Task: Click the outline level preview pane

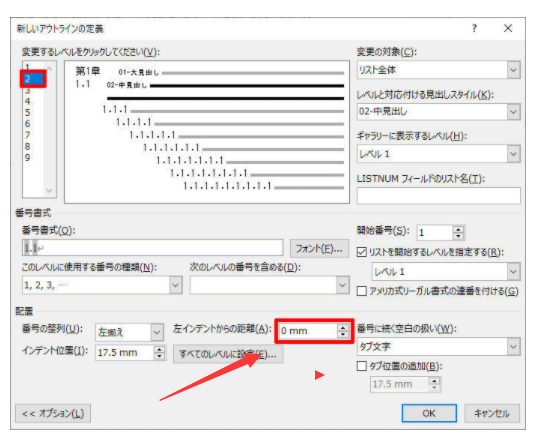Action: pyautogui.click(x=207, y=132)
